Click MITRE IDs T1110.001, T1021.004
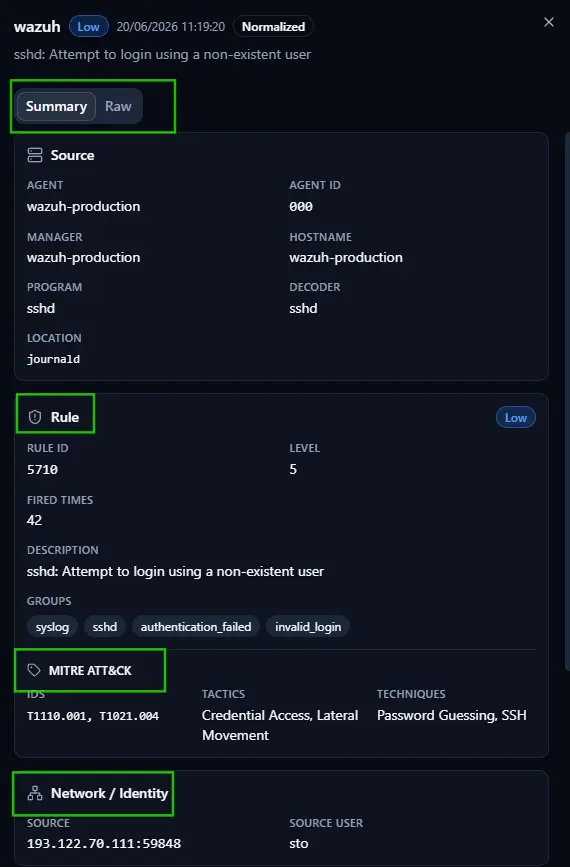This screenshot has width=570, height=867. pyautogui.click(x=93, y=716)
